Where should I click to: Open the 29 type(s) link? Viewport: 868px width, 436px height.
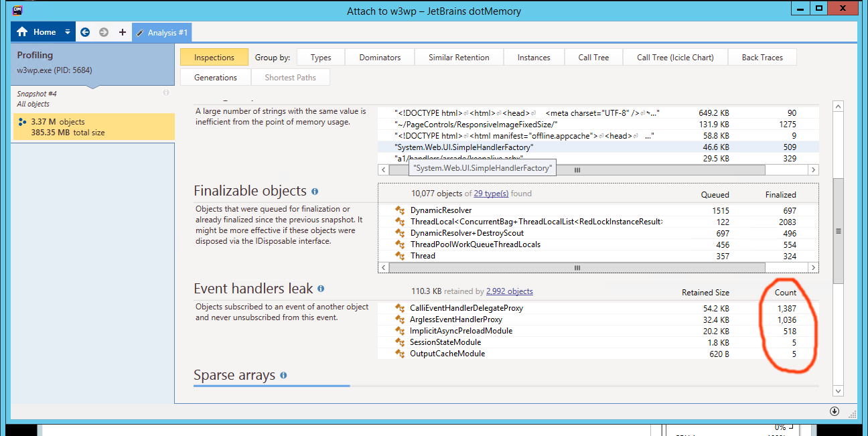491,194
